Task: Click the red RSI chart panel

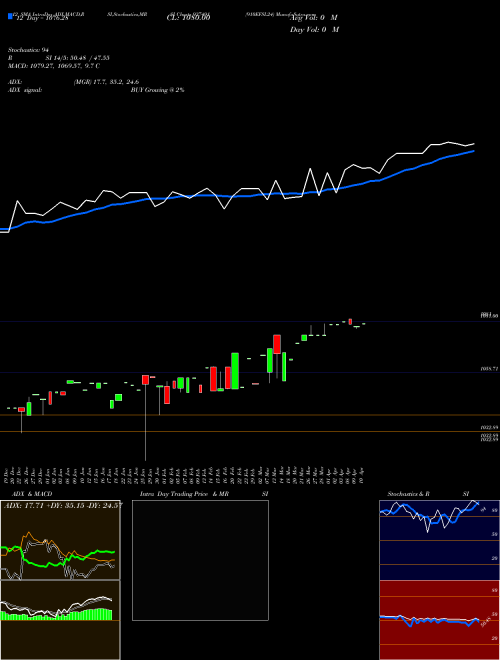Action: [x=439, y=620]
